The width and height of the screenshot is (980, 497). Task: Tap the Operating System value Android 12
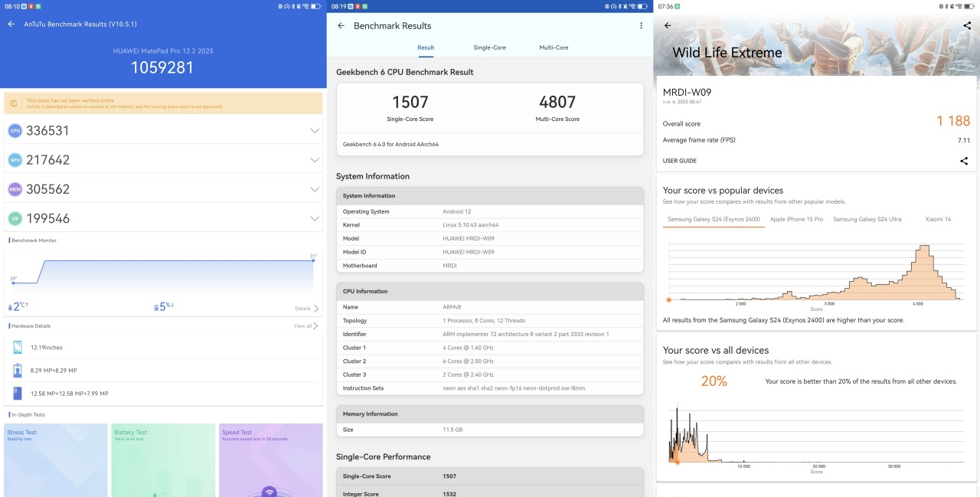(459, 211)
